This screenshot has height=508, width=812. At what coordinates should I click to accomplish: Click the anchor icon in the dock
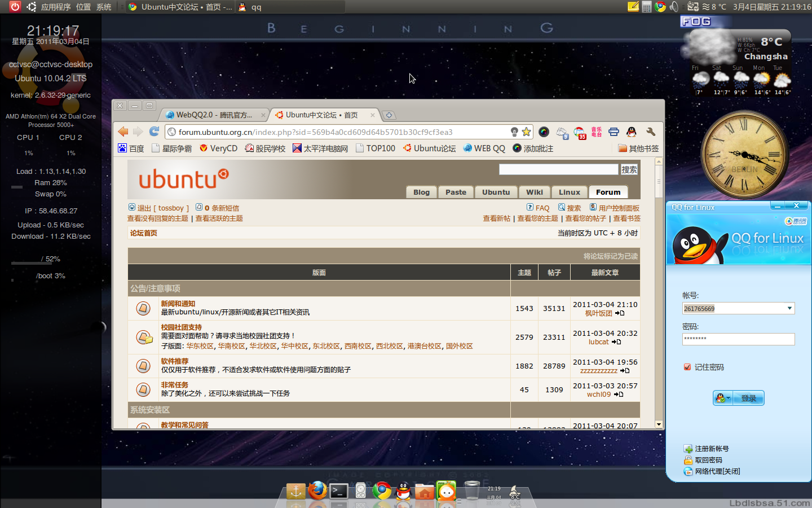click(x=295, y=491)
